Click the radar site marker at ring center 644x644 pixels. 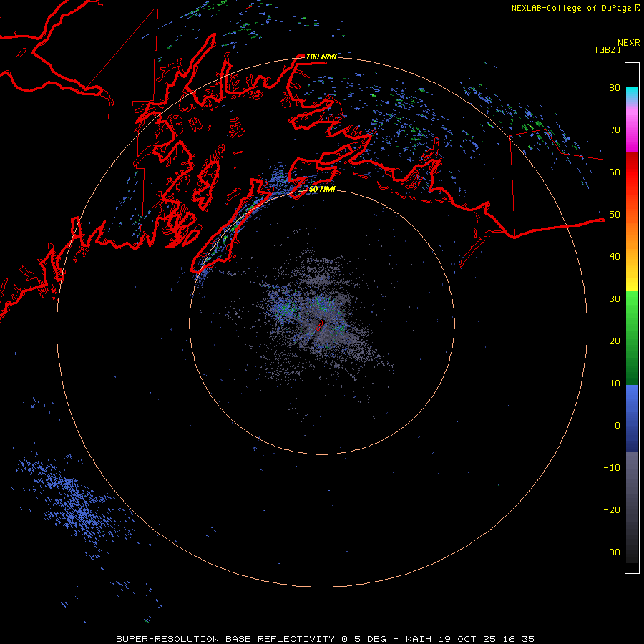point(320,325)
